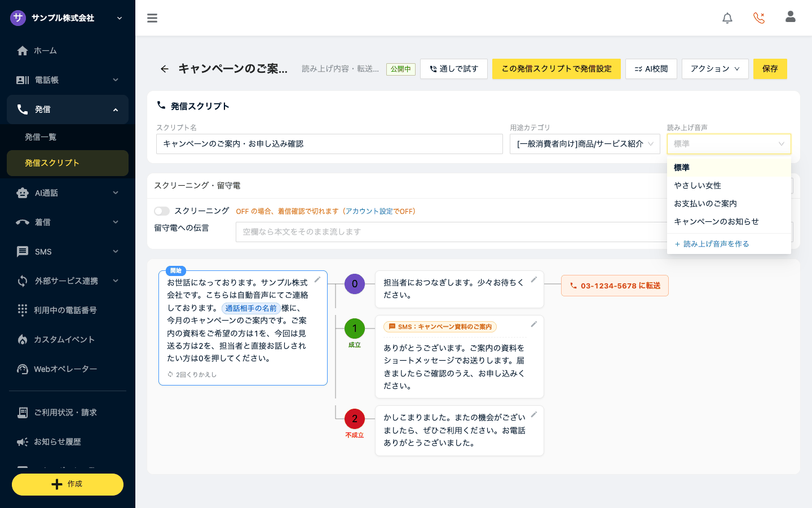812x508 pixels.
Task: Expand 外部サービス連携 sidebar section
Action: point(68,281)
